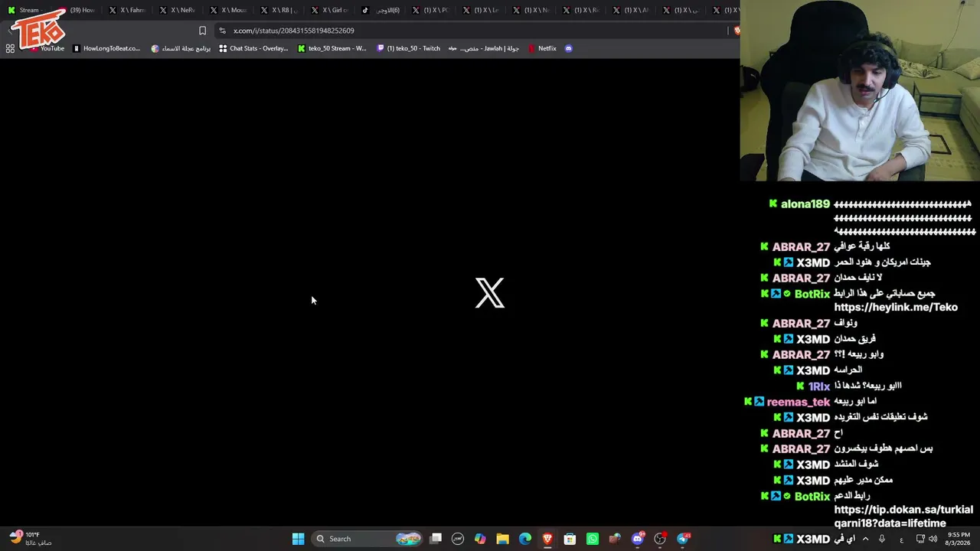View site information icon beside the URL
The width and height of the screenshot is (980, 551).
point(222,31)
